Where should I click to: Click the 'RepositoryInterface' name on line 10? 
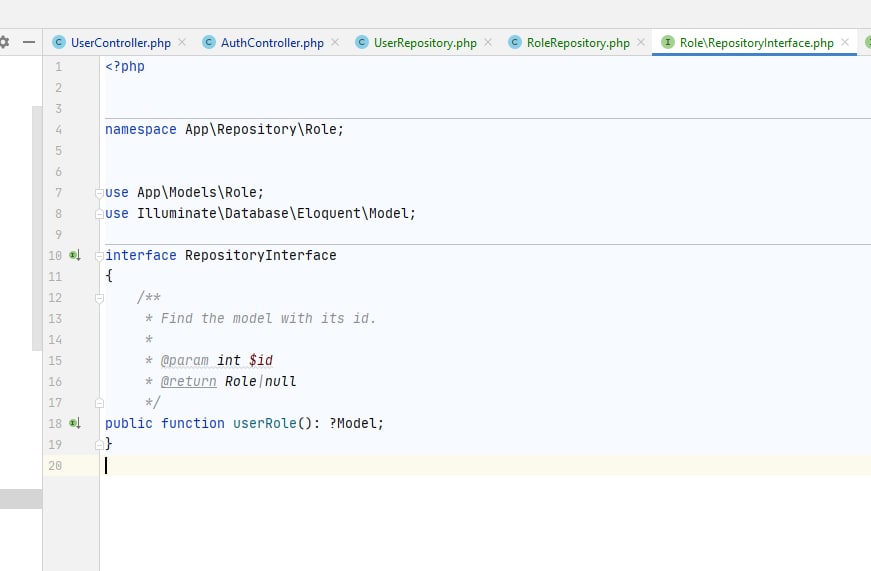(261, 256)
